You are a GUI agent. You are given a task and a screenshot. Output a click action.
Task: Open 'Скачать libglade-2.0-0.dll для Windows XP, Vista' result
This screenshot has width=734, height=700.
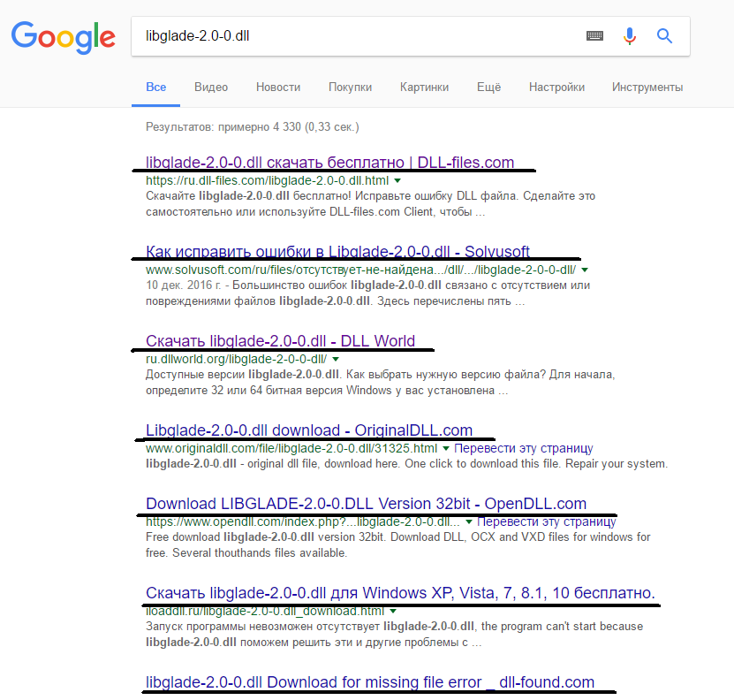pos(400,593)
